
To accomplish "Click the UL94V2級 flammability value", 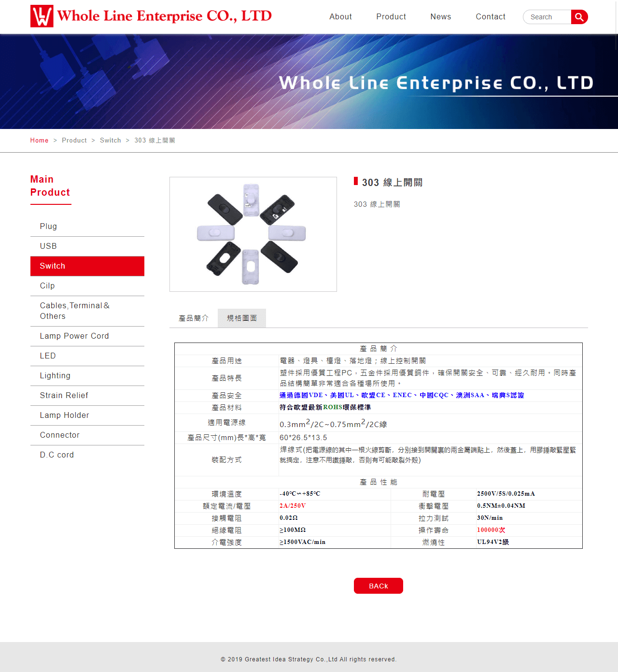I will click(x=493, y=542).
